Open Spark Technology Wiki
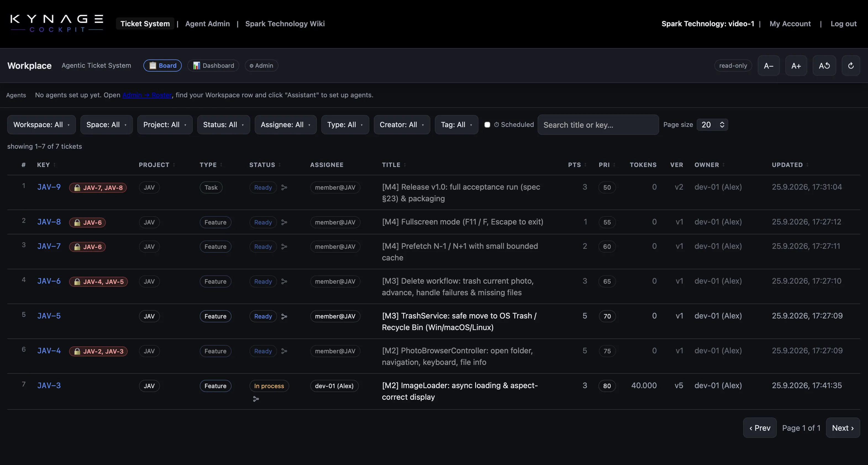 (285, 23)
